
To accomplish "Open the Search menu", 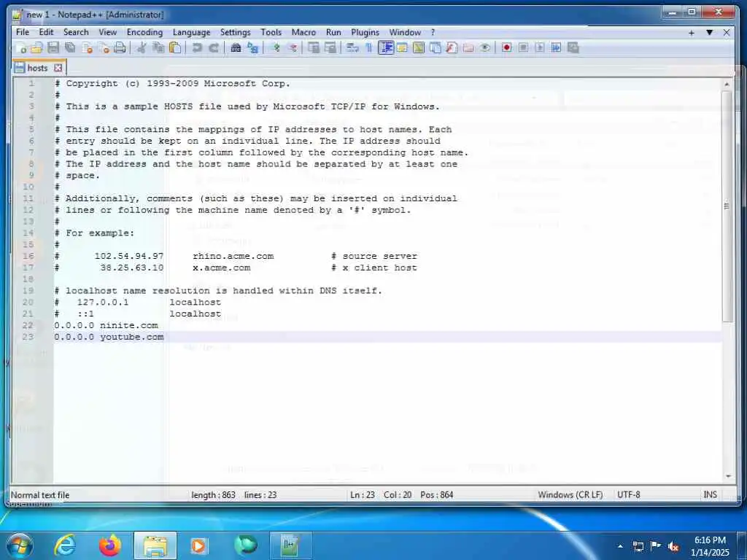I will pyautogui.click(x=76, y=32).
